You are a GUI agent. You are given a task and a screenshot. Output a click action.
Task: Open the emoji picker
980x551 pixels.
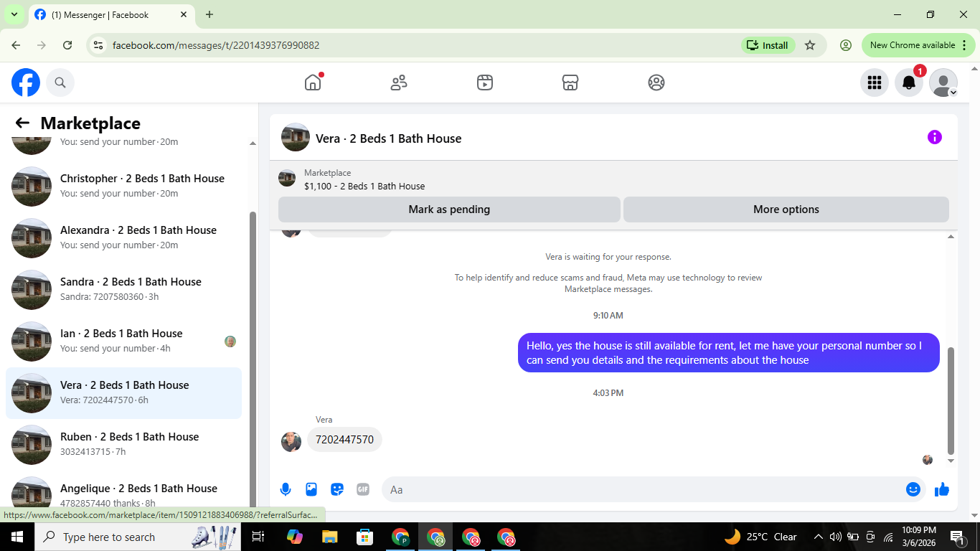click(913, 489)
